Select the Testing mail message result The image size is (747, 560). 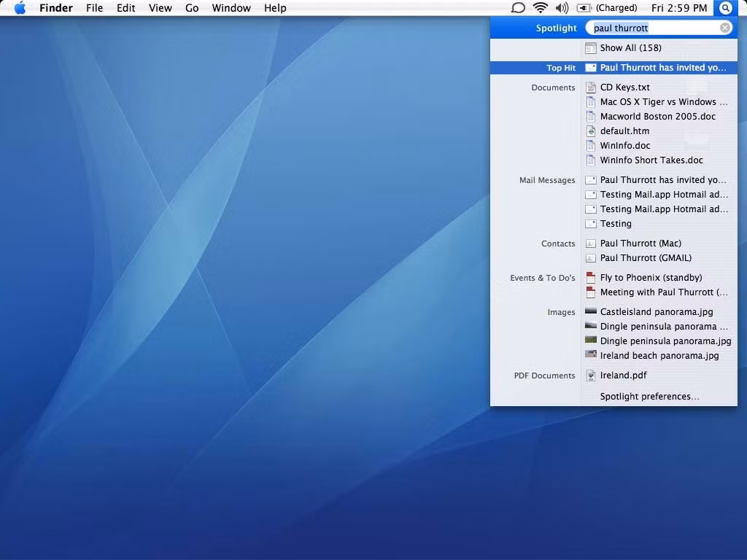[x=615, y=223]
